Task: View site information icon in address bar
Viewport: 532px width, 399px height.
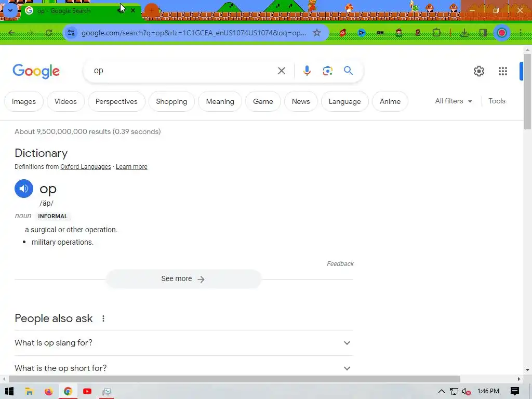Action: [71, 33]
